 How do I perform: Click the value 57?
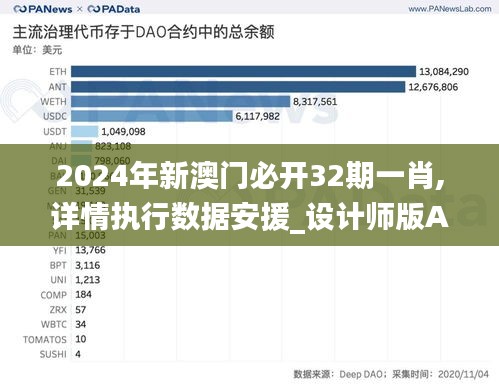coord(81,310)
